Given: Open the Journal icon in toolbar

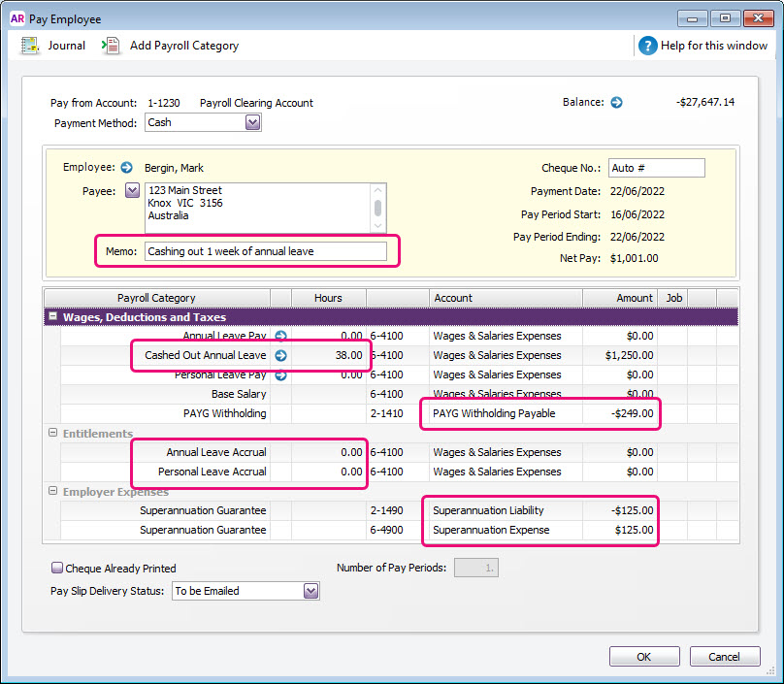Looking at the screenshot, I should [30, 46].
